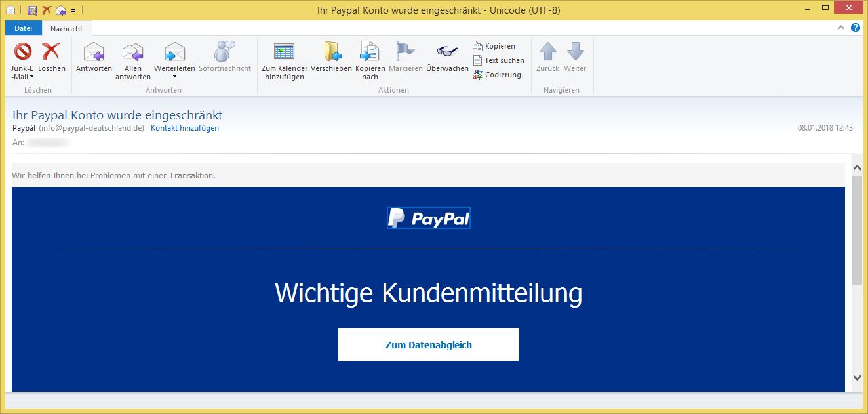Click red X delete in quick access toolbar
The width and height of the screenshot is (868, 414).
click(47, 10)
